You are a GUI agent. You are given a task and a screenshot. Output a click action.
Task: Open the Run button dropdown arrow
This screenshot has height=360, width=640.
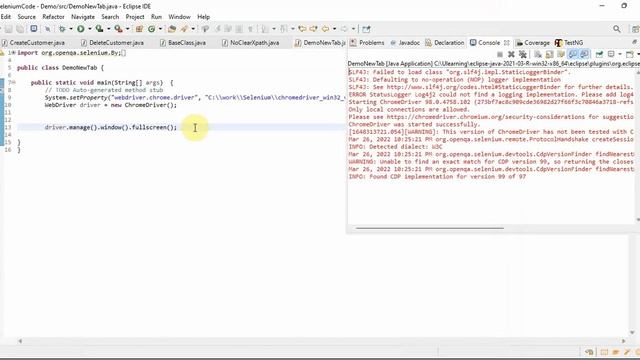(89, 29)
